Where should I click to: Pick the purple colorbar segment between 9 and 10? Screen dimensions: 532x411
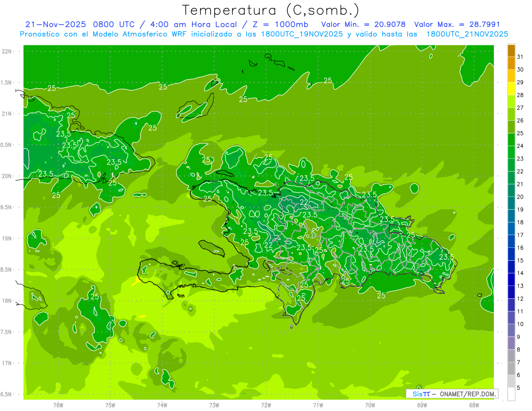click(511, 331)
